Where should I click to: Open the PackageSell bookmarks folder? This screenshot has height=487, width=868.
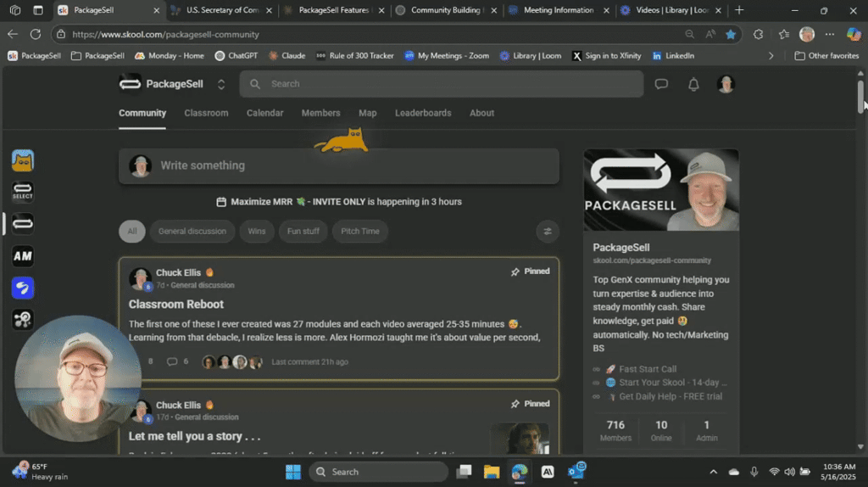click(97, 56)
